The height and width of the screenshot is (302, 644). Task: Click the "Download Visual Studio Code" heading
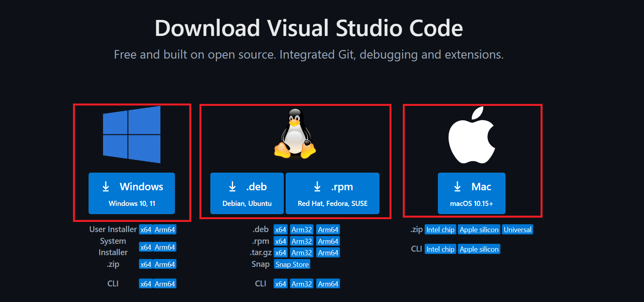tap(309, 28)
